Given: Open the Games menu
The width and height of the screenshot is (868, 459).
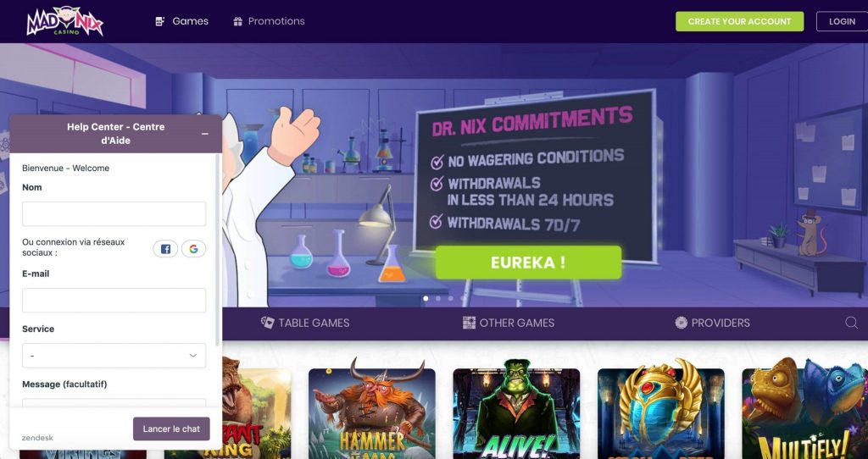Looking at the screenshot, I should click(182, 21).
